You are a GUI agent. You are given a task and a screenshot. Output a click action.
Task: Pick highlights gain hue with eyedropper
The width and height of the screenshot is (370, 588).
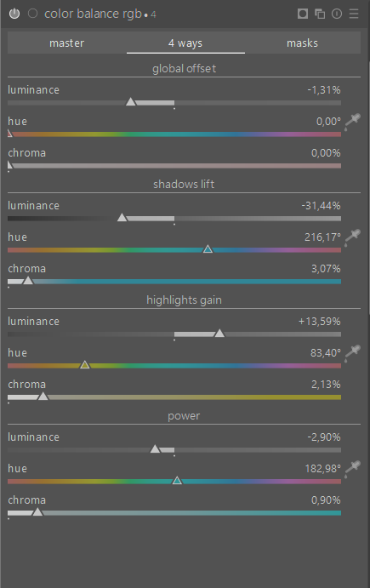(x=352, y=353)
